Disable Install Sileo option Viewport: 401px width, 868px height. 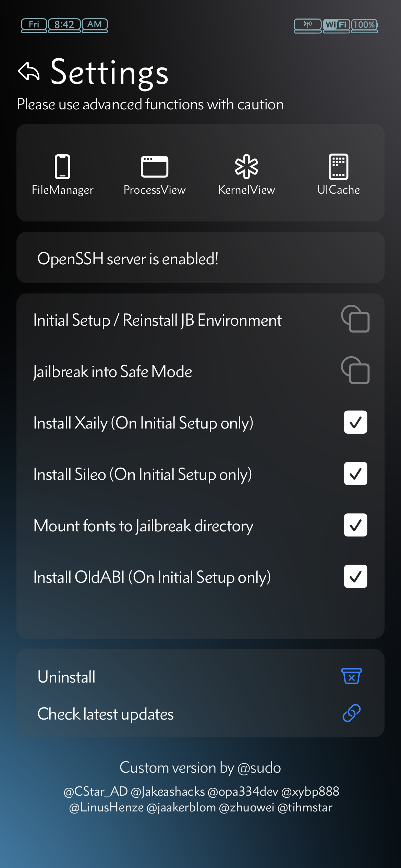355,474
